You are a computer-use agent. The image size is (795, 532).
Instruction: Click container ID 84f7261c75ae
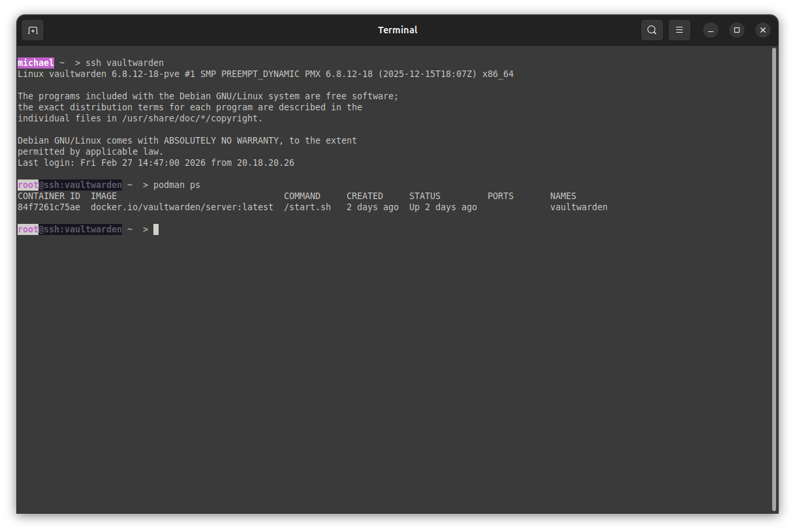coord(49,208)
